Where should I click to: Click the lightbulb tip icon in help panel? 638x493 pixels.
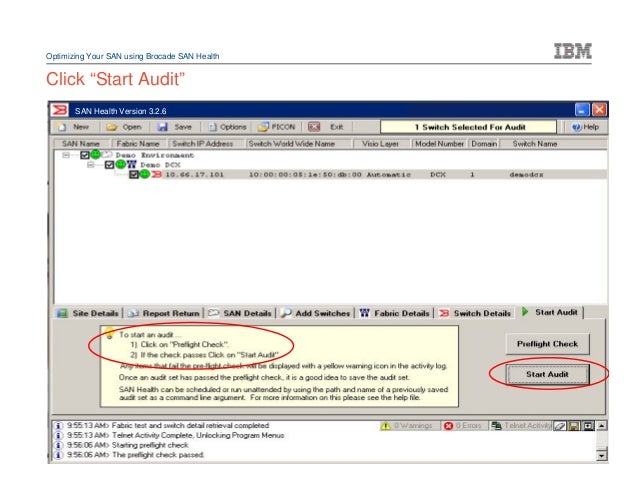click(109, 333)
